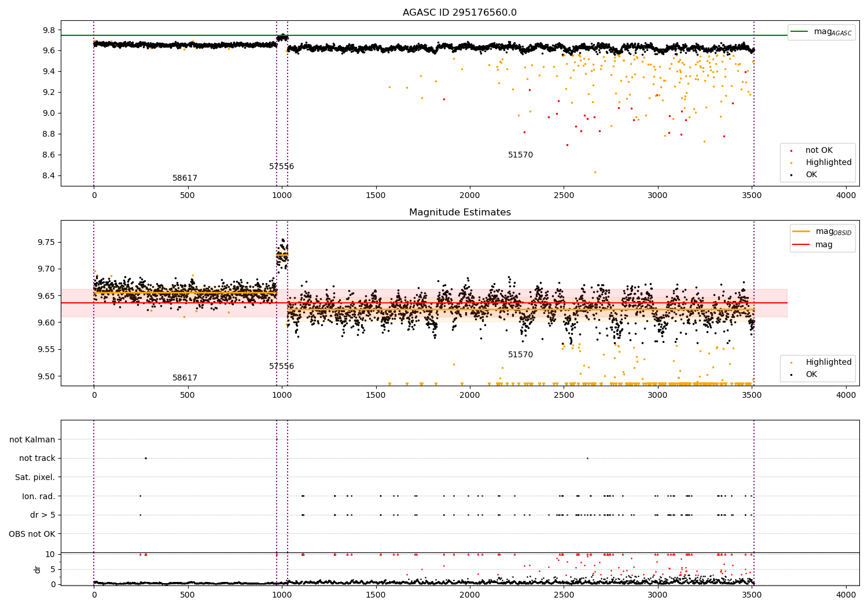Click the OBSID label 51570 in top plot
Viewport: 868px width, 608px height.
coord(520,155)
